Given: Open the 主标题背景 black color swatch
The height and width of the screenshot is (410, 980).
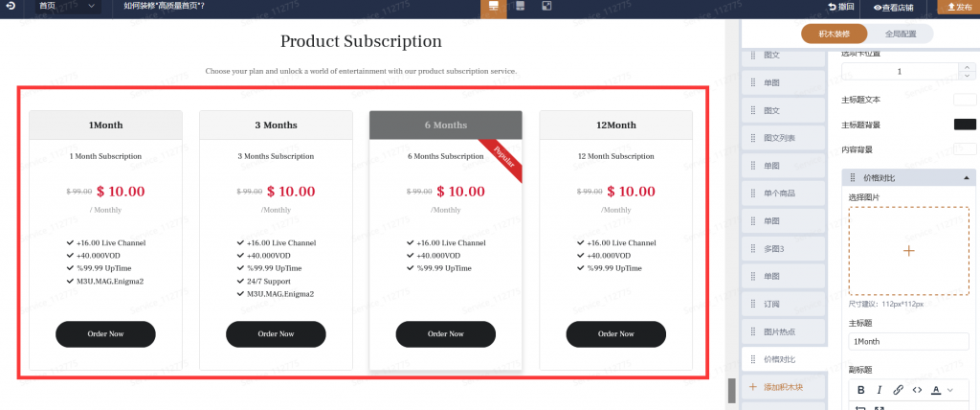Looking at the screenshot, I should 965,124.
